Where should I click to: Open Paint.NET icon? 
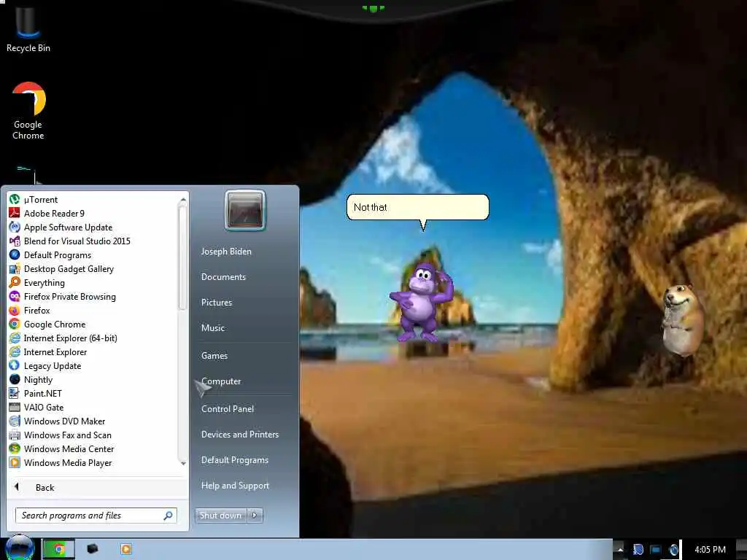(x=15, y=393)
